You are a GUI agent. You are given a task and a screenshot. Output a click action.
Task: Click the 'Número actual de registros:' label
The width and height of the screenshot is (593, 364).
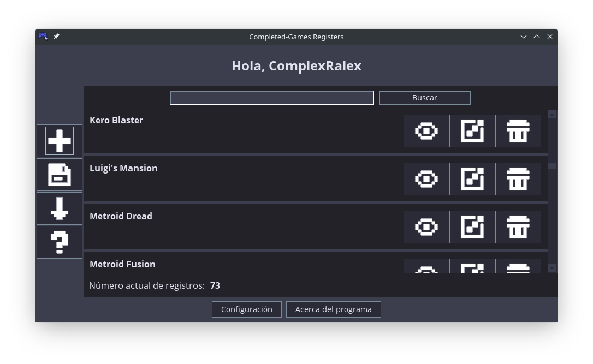click(x=147, y=286)
